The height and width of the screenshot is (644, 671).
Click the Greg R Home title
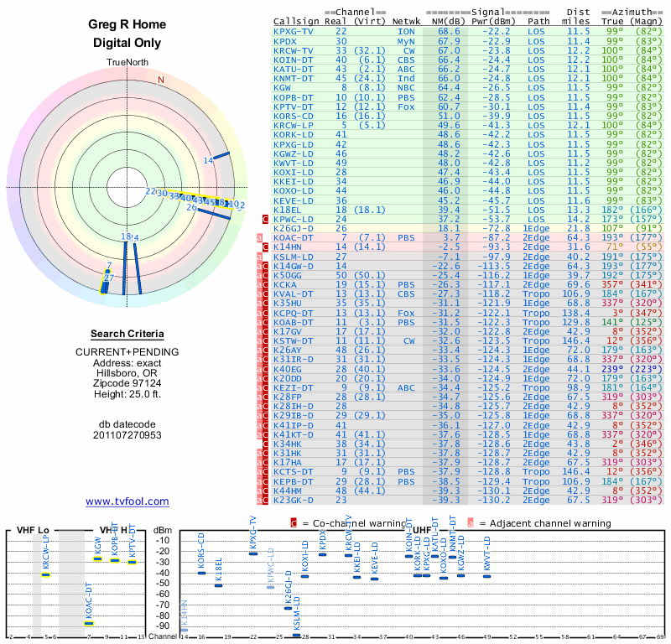click(x=127, y=24)
